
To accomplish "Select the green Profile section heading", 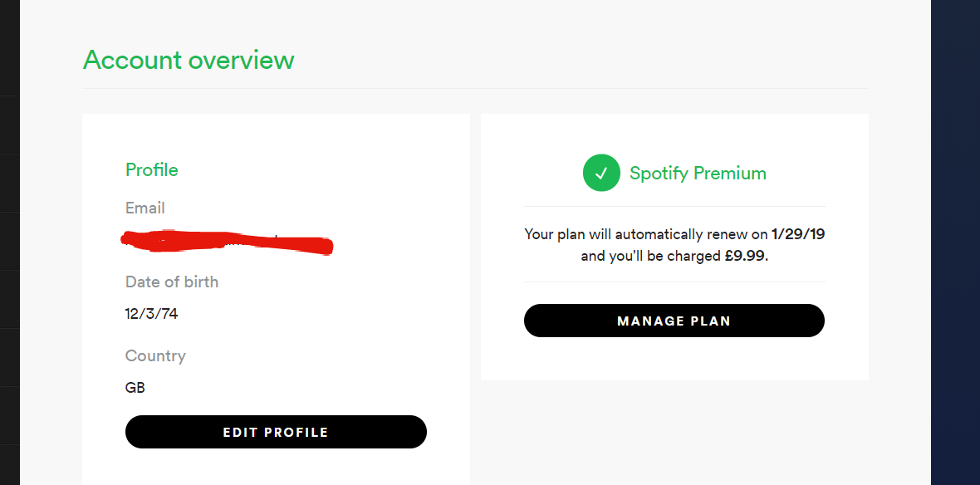I will (151, 170).
